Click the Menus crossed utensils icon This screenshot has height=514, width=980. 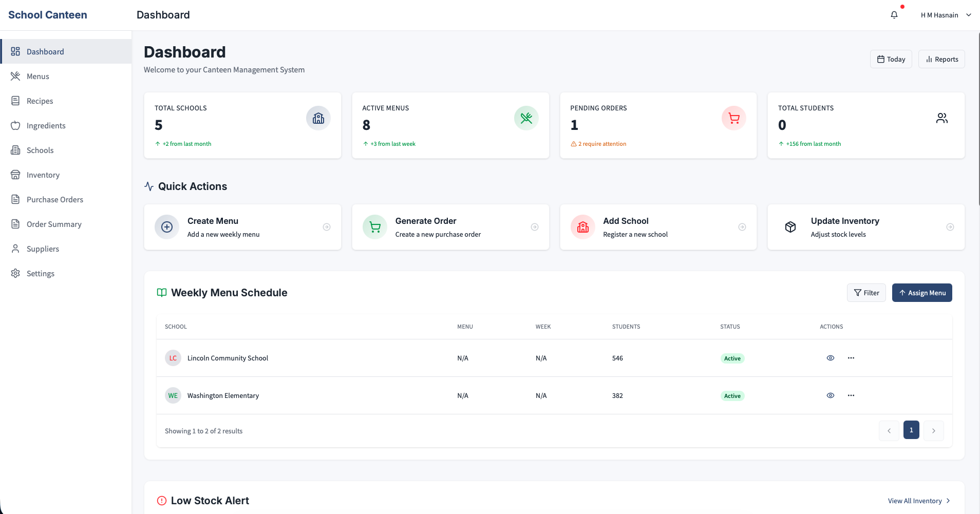tap(15, 76)
